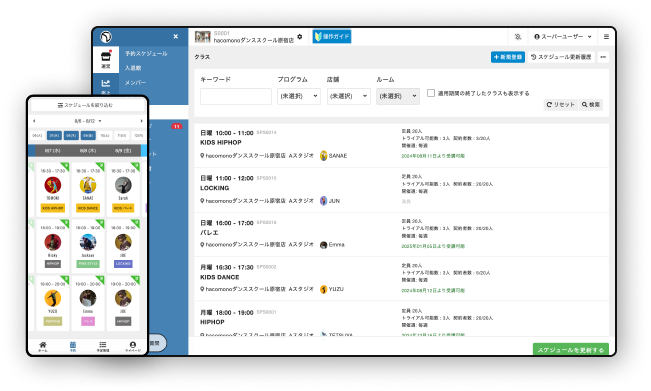Screen dimensions: 651x391
Task: Open the LOCKING Sunday 11:00 class
Action: click(401, 190)
